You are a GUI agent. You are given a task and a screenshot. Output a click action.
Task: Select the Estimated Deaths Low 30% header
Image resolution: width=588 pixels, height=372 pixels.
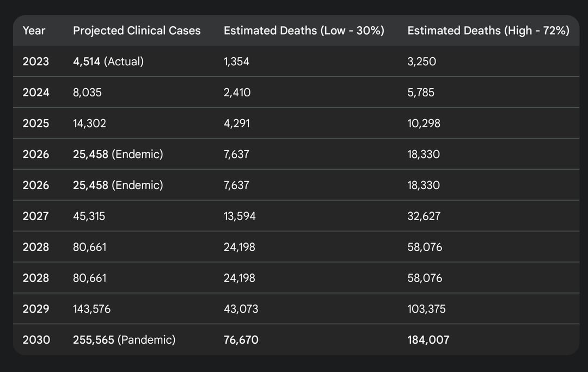click(304, 30)
